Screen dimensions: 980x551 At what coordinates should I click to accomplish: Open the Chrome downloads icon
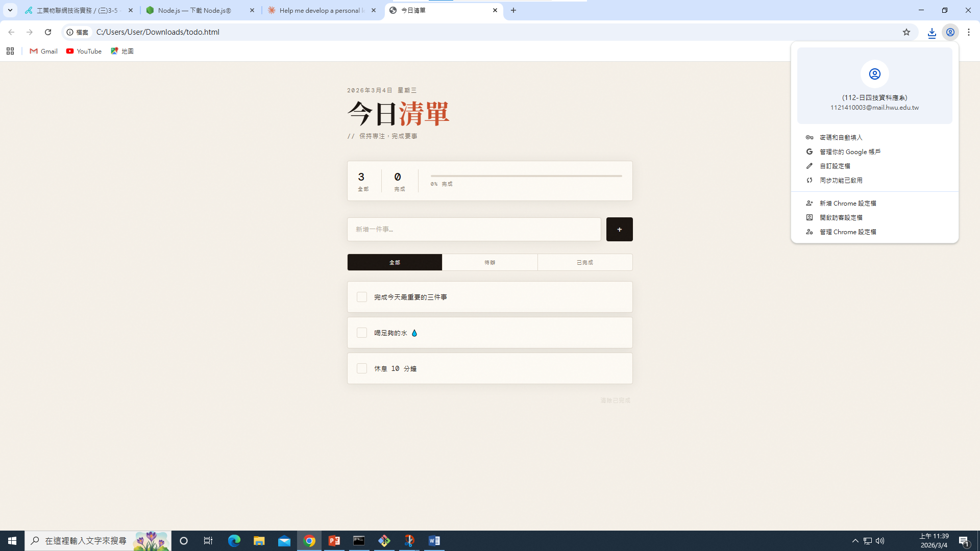[932, 32]
